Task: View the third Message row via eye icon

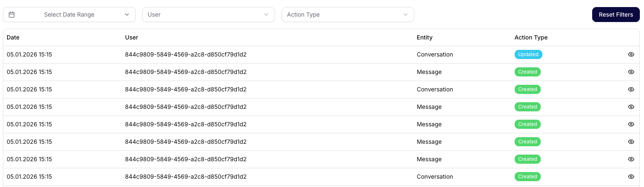Action: (631, 124)
